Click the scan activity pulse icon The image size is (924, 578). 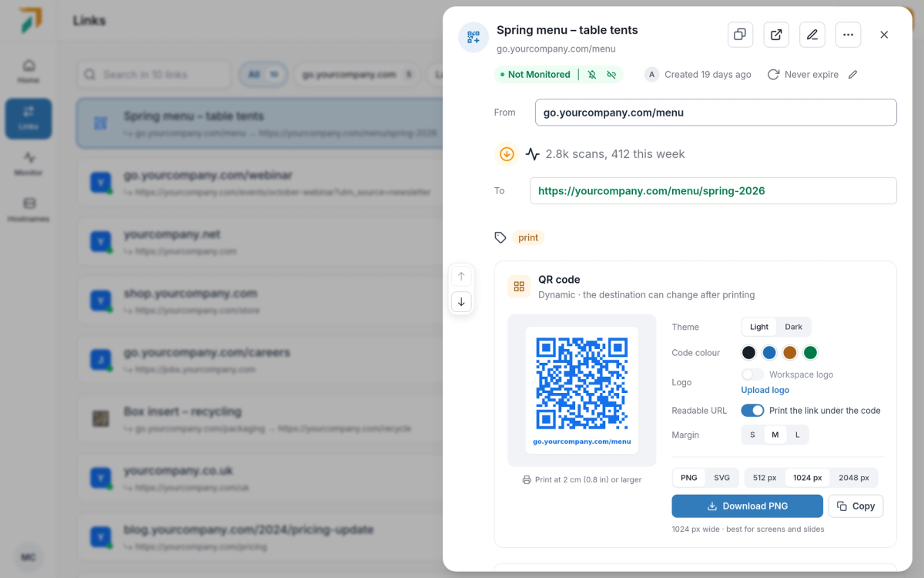(x=533, y=154)
